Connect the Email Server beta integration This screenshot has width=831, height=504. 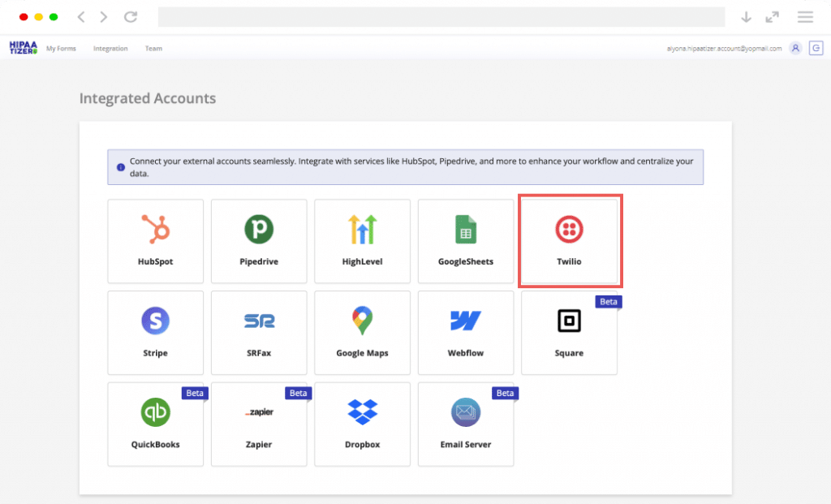tap(465, 424)
